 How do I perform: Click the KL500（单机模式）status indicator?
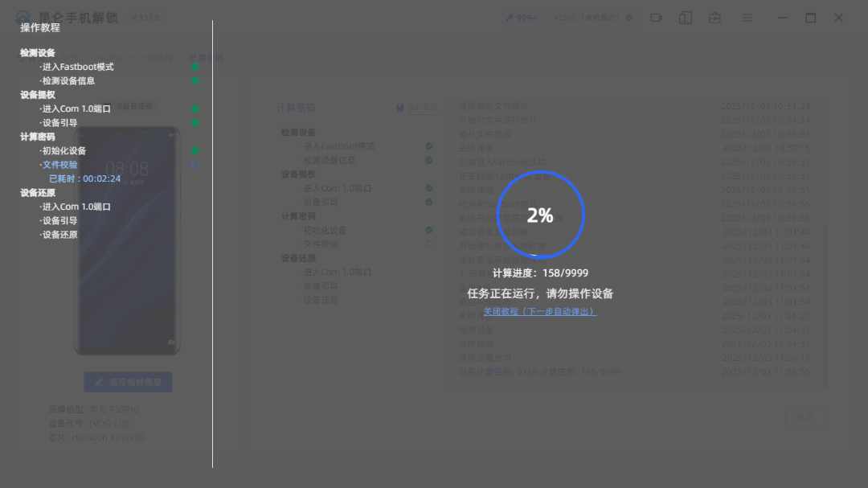point(593,18)
